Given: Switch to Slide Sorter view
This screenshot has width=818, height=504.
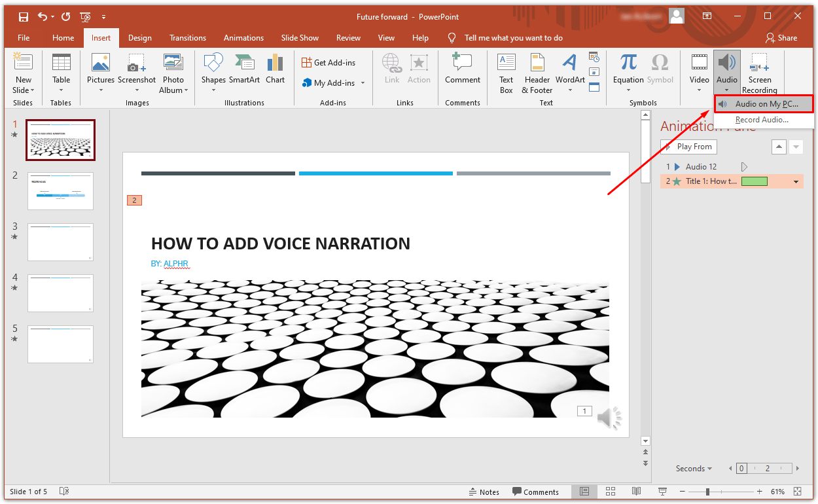Looking at the screenshot, I should coord(610,491).
